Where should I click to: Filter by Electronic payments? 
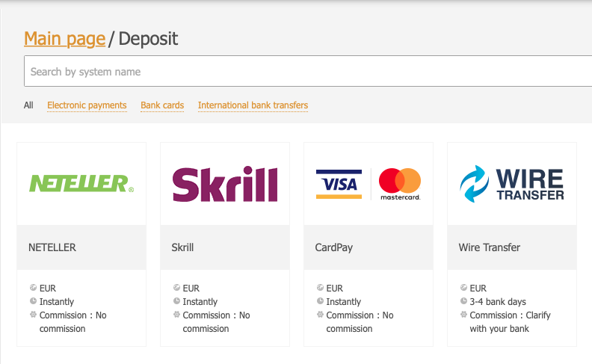(87, 105)
